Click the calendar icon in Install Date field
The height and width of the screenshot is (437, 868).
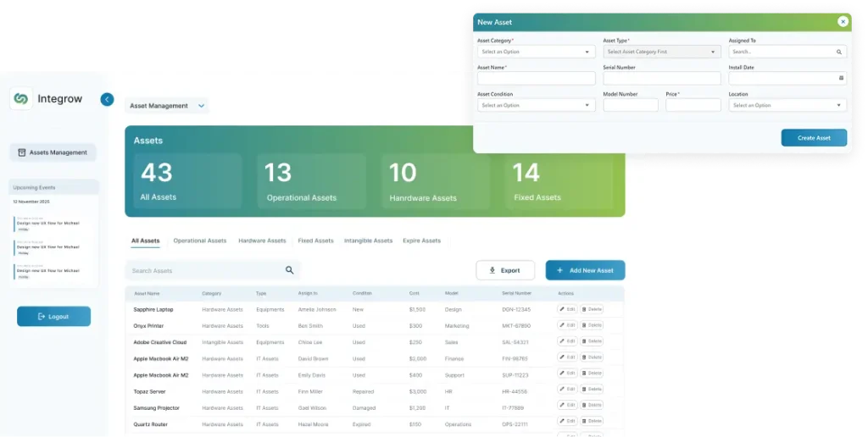coord(841,78)
